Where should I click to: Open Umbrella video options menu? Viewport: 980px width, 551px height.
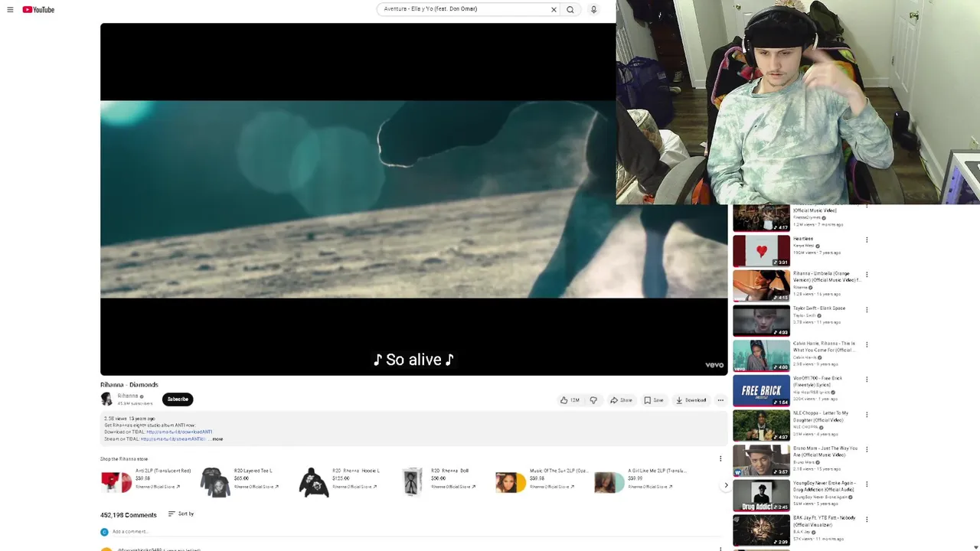click(867, 275)
